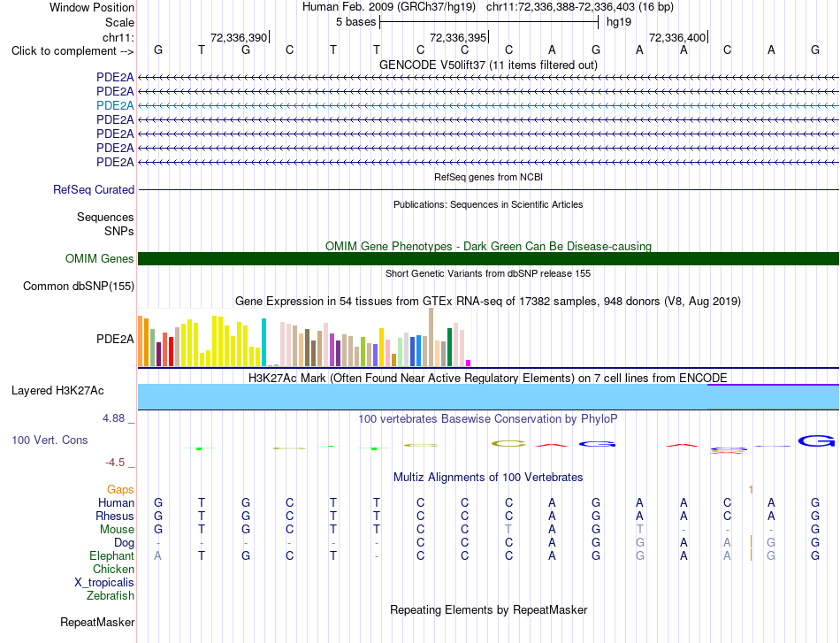Click the Common dbSNP(155) track label

pos(78,287)
